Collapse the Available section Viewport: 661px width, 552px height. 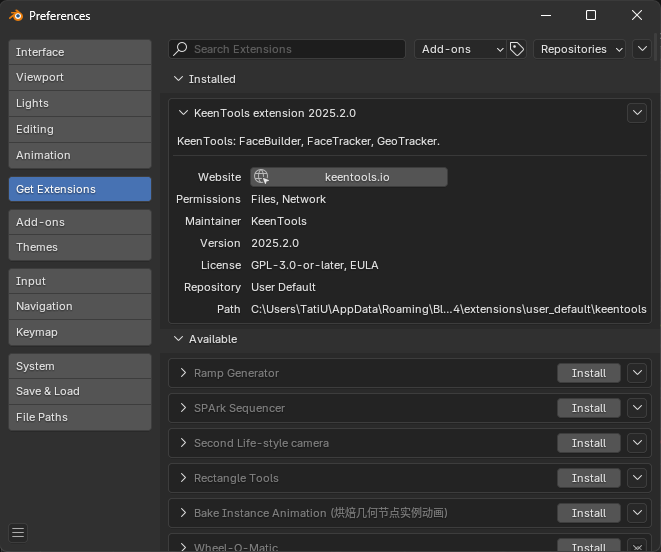pos(179,339)
